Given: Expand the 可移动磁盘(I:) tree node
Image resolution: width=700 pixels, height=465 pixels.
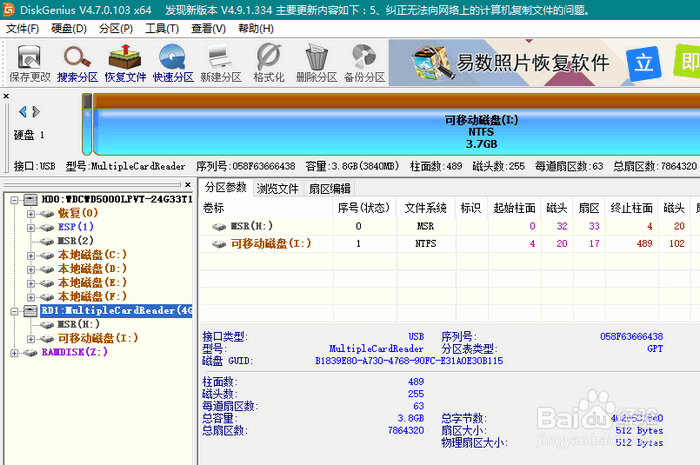Looking at the screenshot, I should pos(31,339).
